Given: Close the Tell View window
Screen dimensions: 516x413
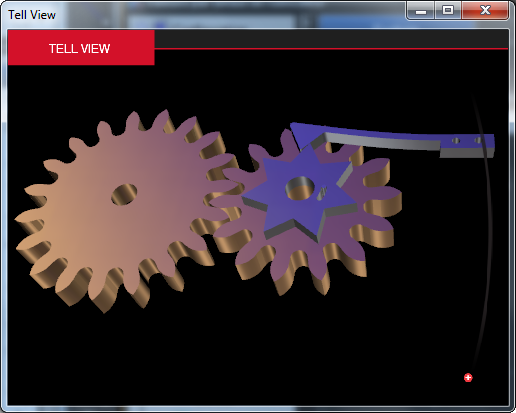Looking at the screenshot, I should point(485,11).
